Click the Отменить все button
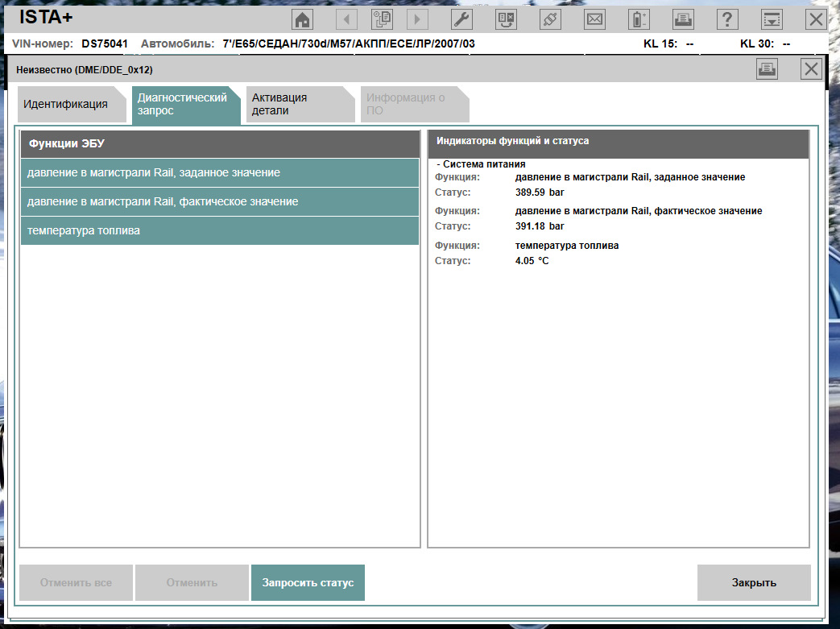Viewport: 840px width, 629px height. pyautogui.click(x=76, y=582)
